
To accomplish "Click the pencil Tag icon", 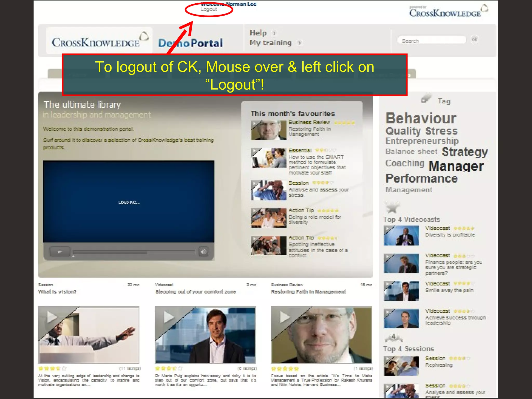I will tap(426, 99).
